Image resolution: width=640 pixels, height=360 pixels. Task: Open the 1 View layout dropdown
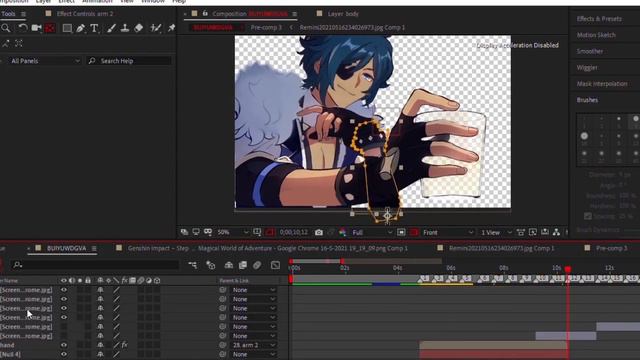(496, 232)
